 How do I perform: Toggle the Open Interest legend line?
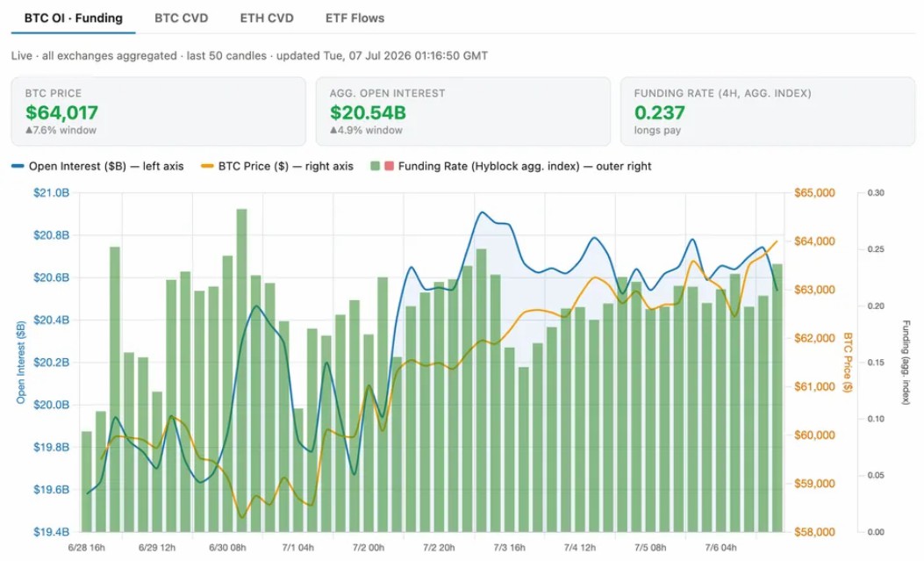click(97, 166)
